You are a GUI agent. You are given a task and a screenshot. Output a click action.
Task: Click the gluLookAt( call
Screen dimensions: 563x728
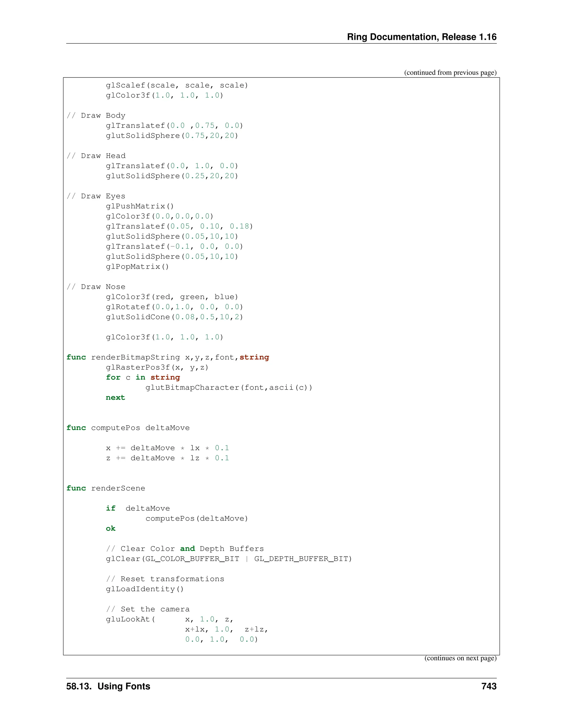(130, 619)
